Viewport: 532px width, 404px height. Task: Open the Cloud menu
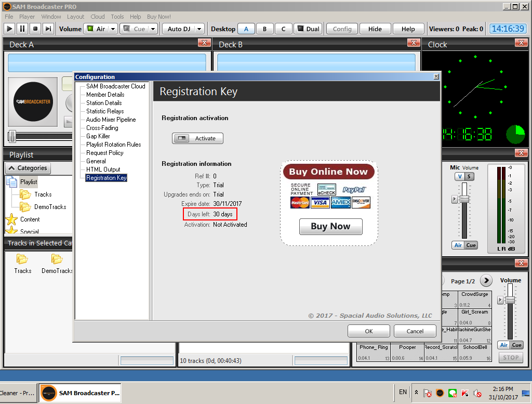point(97,16)
